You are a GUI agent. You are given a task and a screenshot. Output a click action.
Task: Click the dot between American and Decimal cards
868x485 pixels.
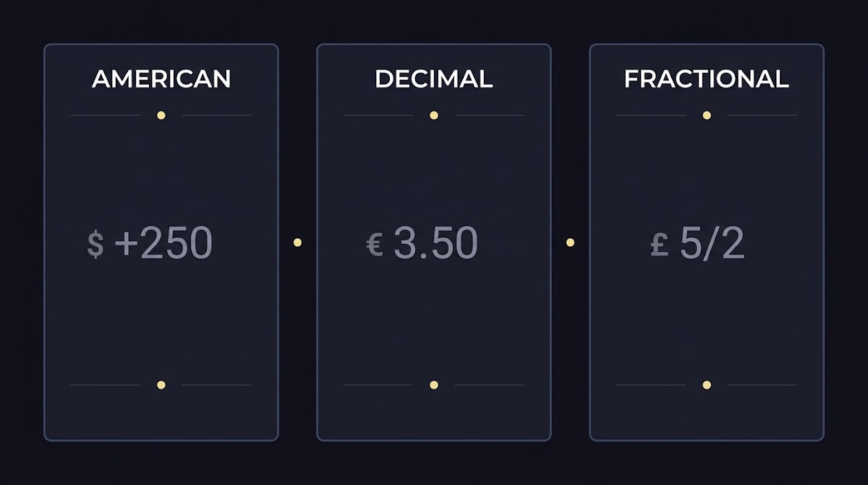click(297, 242)
